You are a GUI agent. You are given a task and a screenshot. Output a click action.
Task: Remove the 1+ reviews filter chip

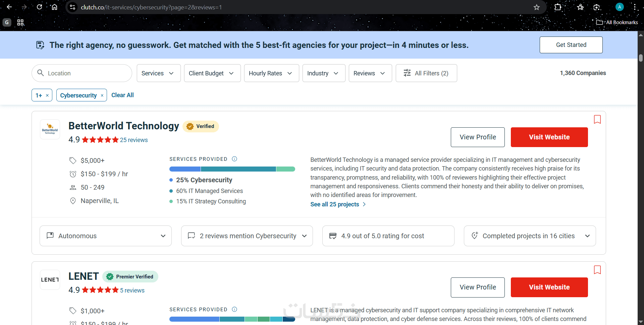(47, 95)
